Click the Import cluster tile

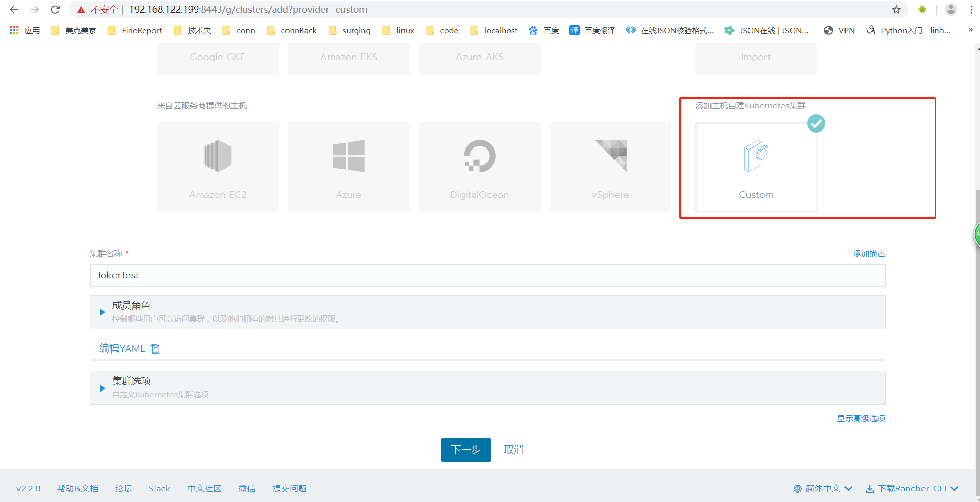[755, 57]
